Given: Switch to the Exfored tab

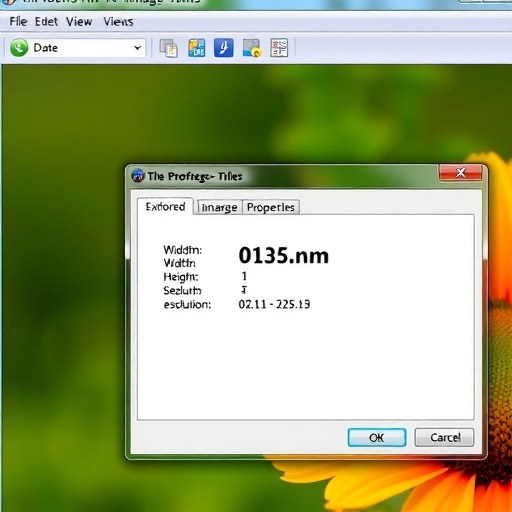Looking at the screenshot, I should tap(165, 207).
